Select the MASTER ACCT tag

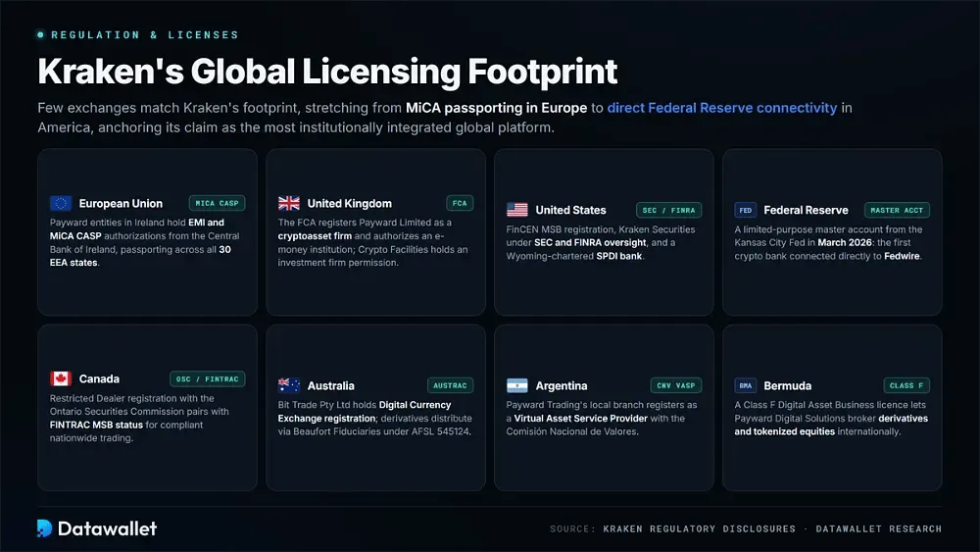point(897,210)
